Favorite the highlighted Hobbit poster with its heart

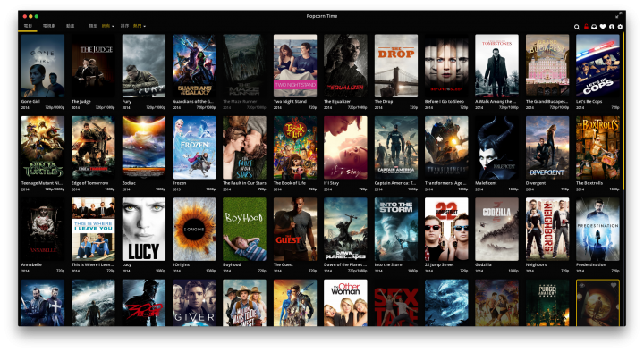[614, 285]
